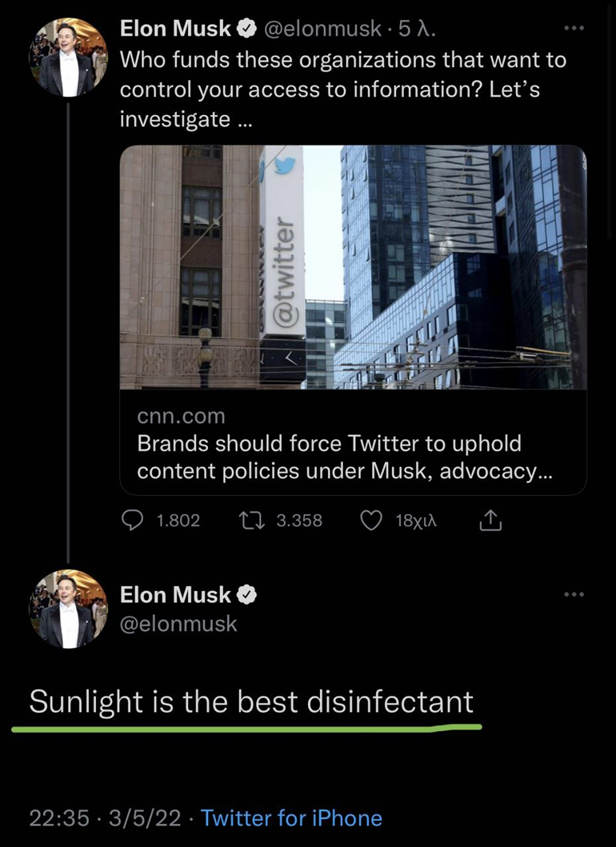Retweet the CNN article tweet
The image size is (616, 847).
[x=250, y=521]
